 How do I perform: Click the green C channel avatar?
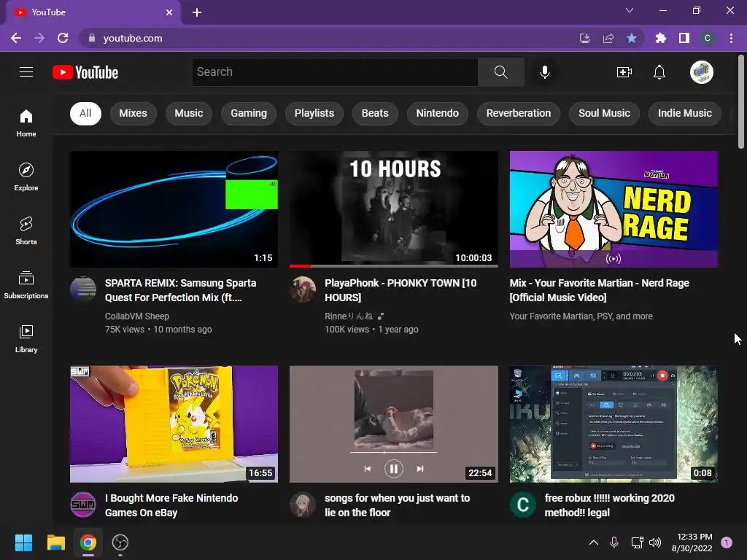[x=522, y=505]
